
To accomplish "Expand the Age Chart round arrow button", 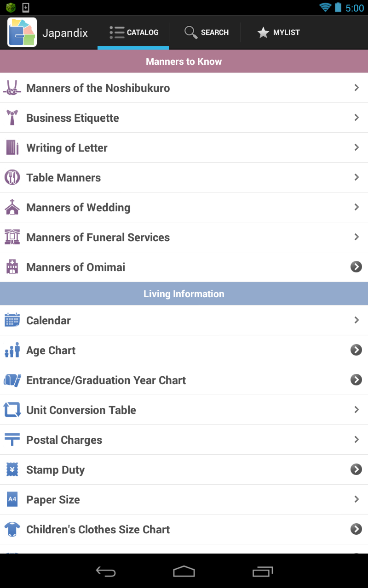I will pos(356,350).
